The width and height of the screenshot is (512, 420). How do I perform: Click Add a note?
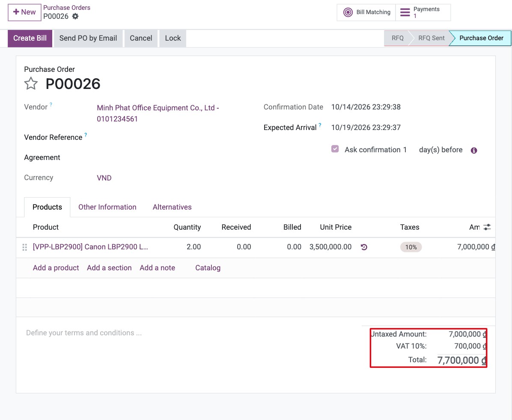[158, 268]
